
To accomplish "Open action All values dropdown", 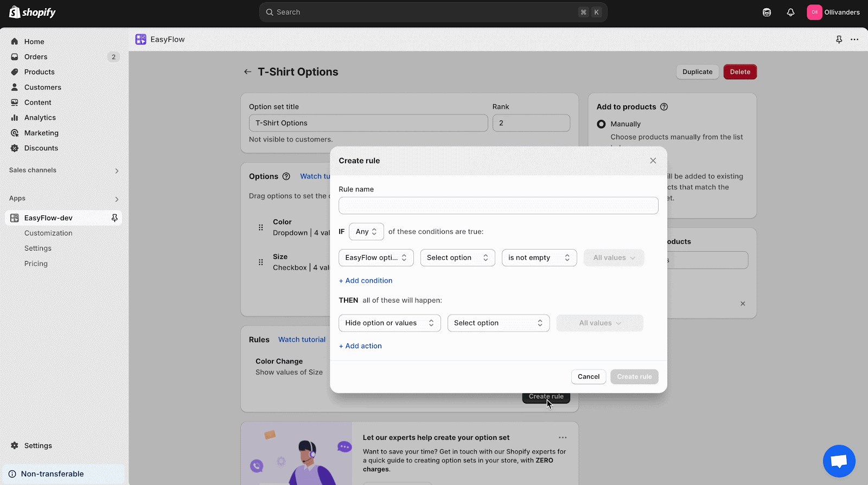I will (x=599, y=323).
